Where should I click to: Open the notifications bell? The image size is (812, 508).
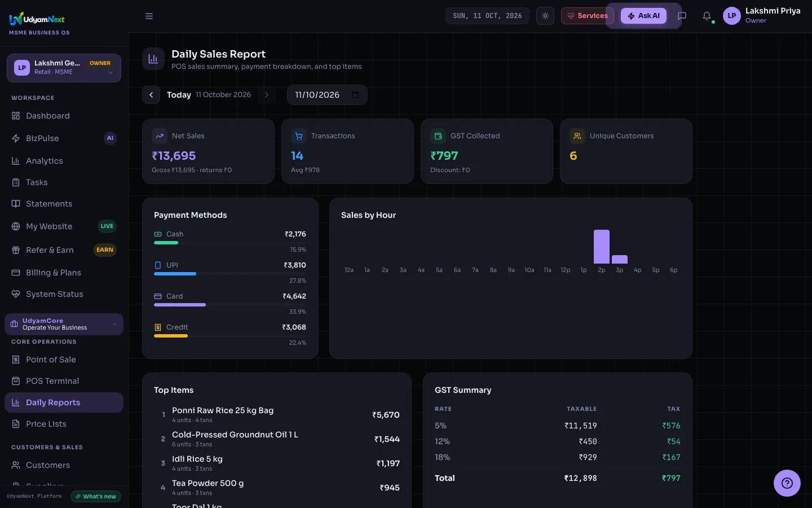coord(707,16)
